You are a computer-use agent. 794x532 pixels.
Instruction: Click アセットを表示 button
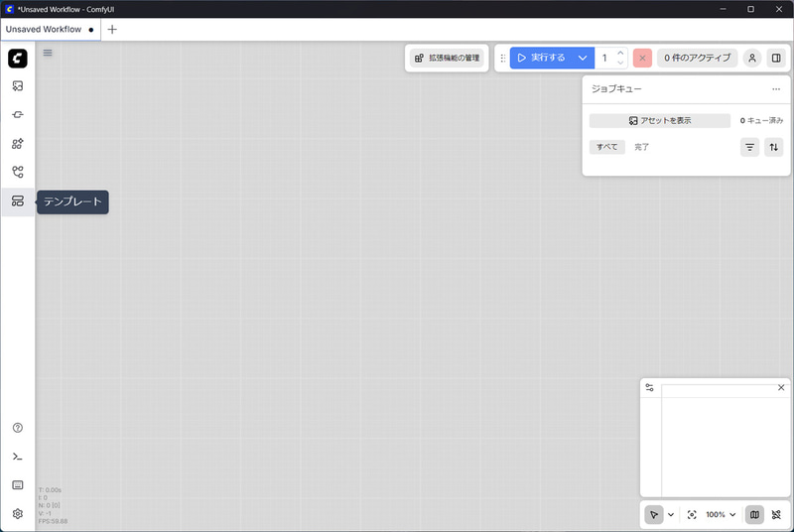click(x=660, y=120)
